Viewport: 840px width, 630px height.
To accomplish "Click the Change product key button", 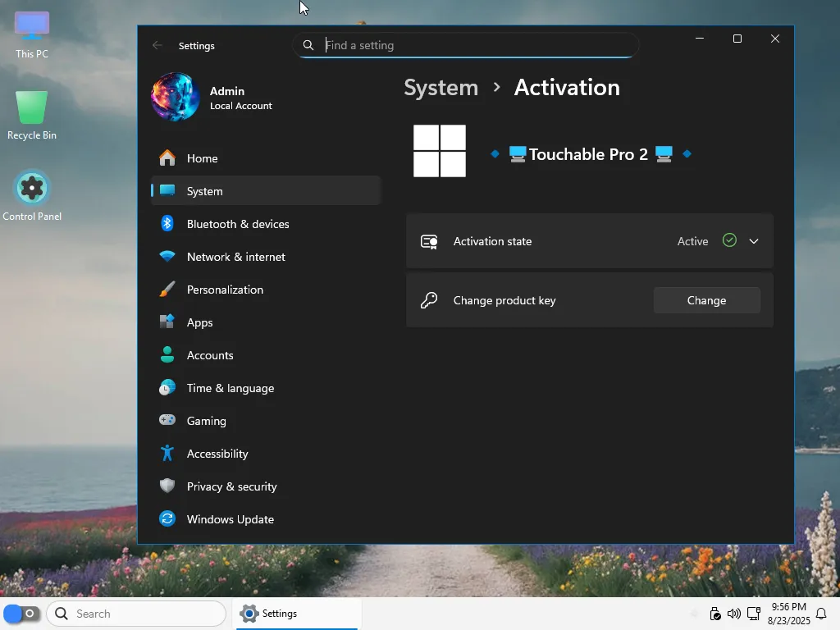I will (x=706, y=300).
